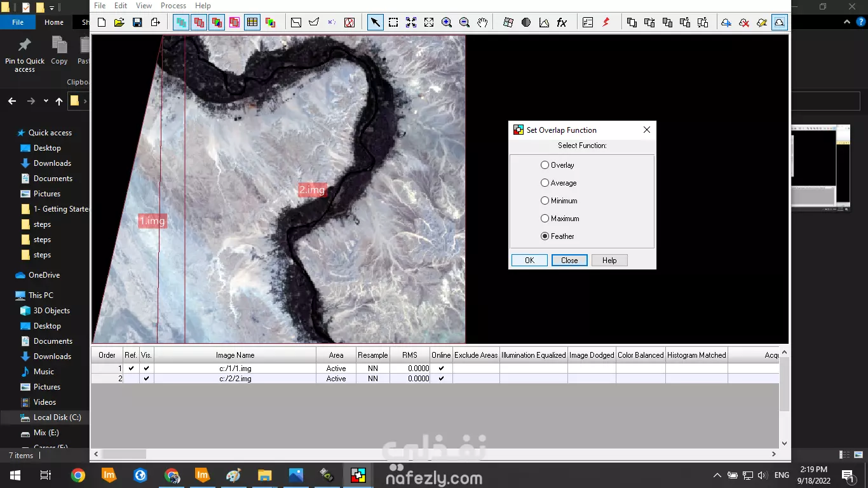
Task: Click Close in the overlap dialog
Action: [x=569, y=260]
